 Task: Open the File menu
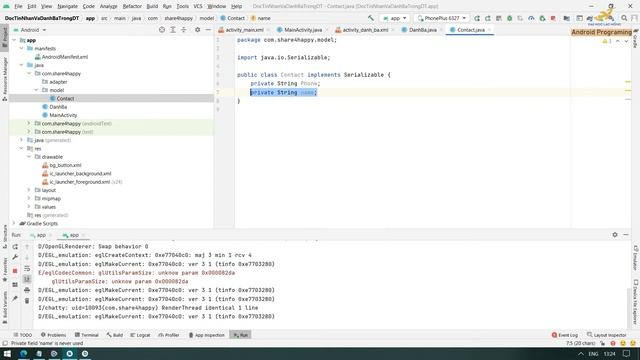18,6
